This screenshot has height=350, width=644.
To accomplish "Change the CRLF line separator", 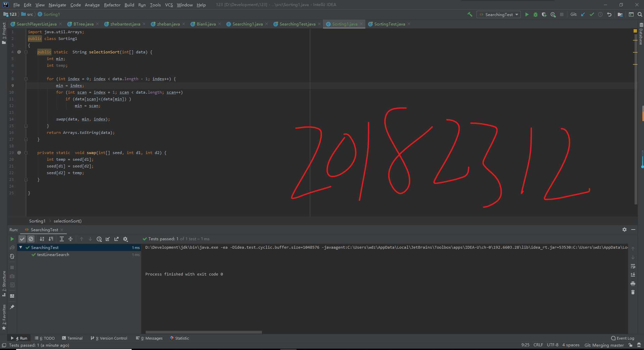I will coord(538,345).
